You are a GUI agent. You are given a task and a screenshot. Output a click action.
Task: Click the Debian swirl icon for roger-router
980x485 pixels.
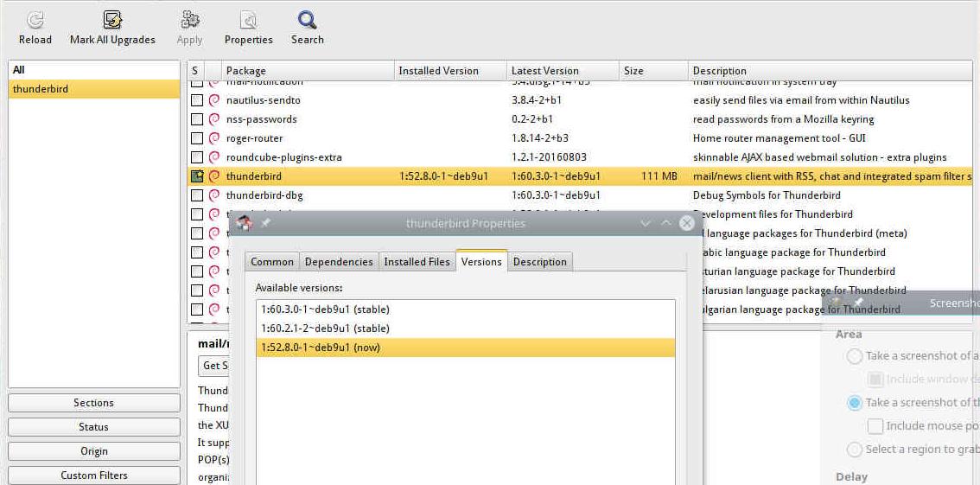pos(214,138)
